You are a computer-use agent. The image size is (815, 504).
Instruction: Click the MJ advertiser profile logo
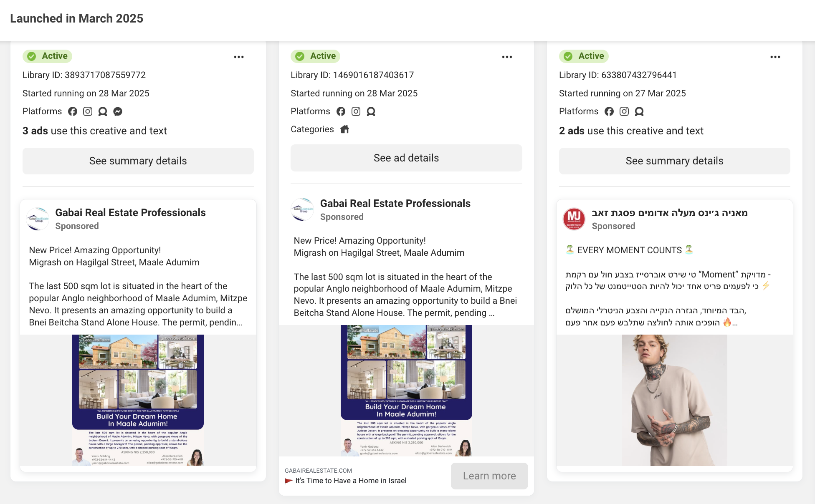pos(574,219)
